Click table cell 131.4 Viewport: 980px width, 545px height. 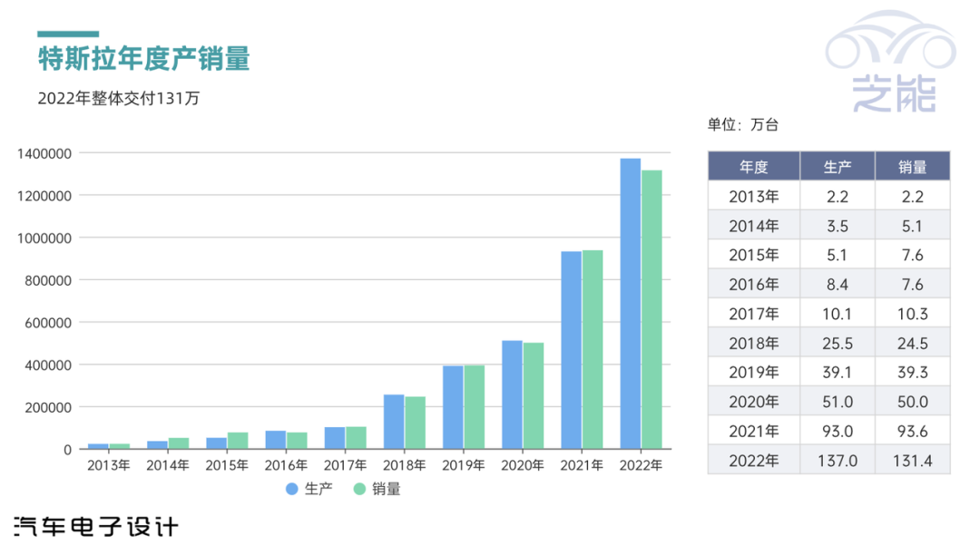click(x=913, y=462)
